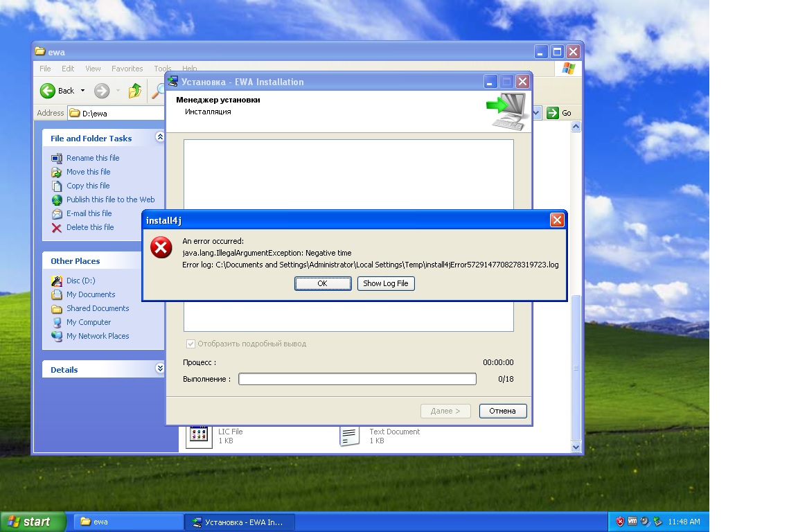Open the Start menu
Image resolution: width=798 pixels, height=532 pixels.
pos(33,522)
